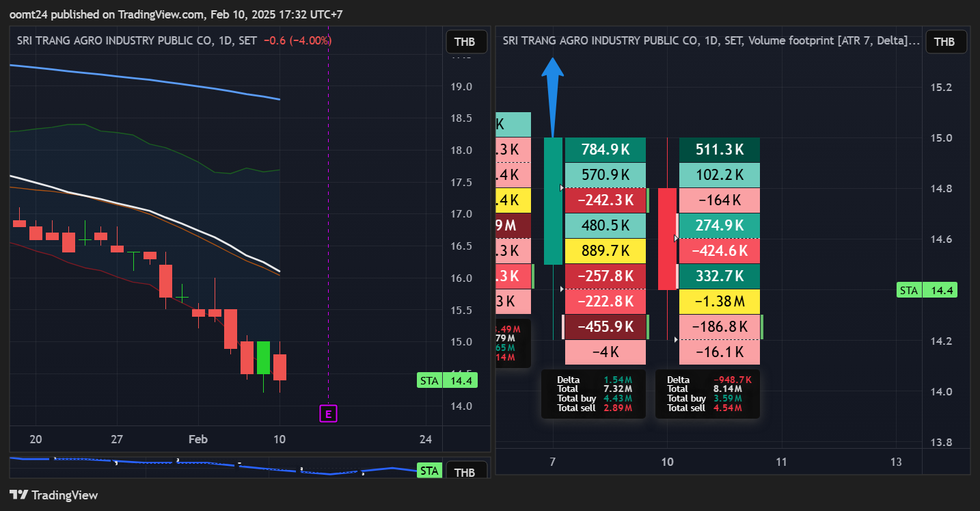Click the purple E earnings marker
The height and width of the screenshot is (511, 980).
pyautogui.click(x=329, y=413)
